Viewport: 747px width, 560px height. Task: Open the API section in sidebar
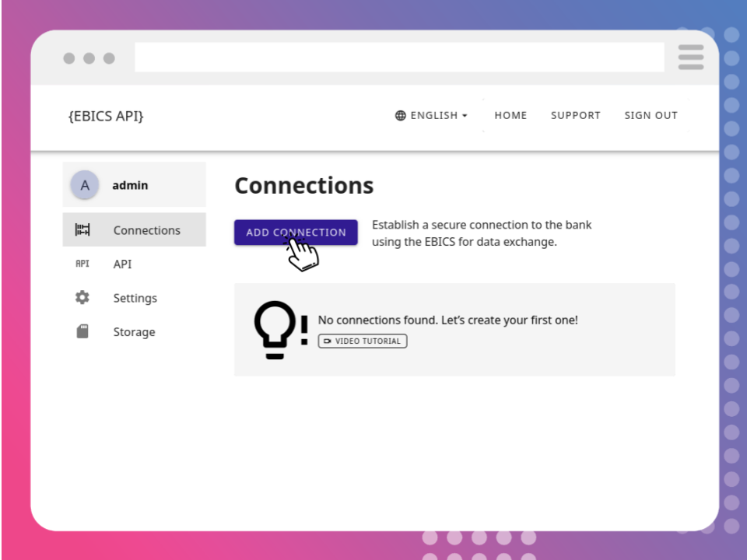point(135,264)
